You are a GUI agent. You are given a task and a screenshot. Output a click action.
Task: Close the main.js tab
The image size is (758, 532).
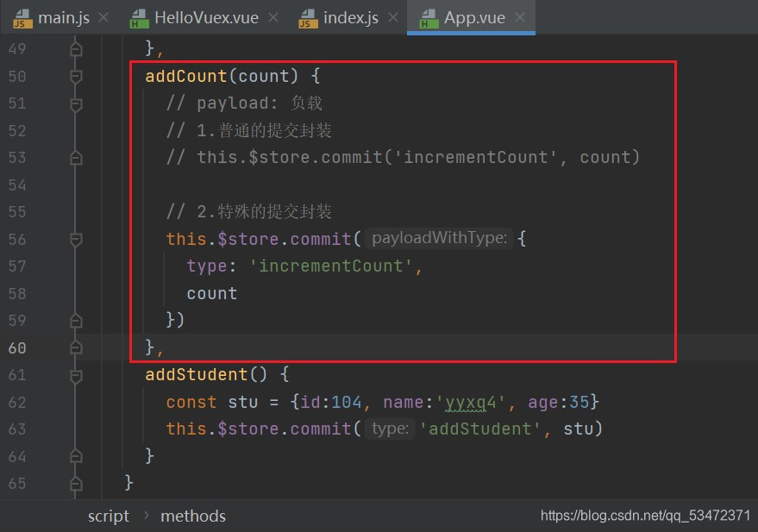click(103, 18)
